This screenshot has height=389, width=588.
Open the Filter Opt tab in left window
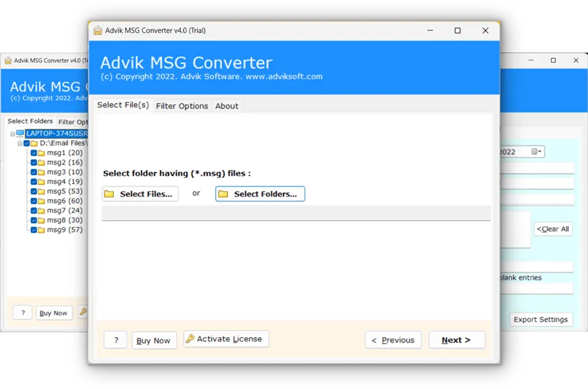pyautogui.click(x=73, y=122)
